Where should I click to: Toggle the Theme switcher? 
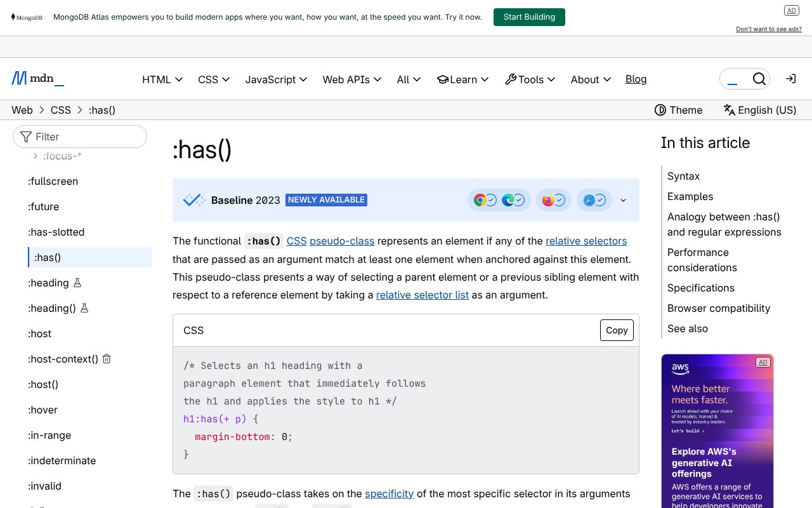[x=678, y=110]
